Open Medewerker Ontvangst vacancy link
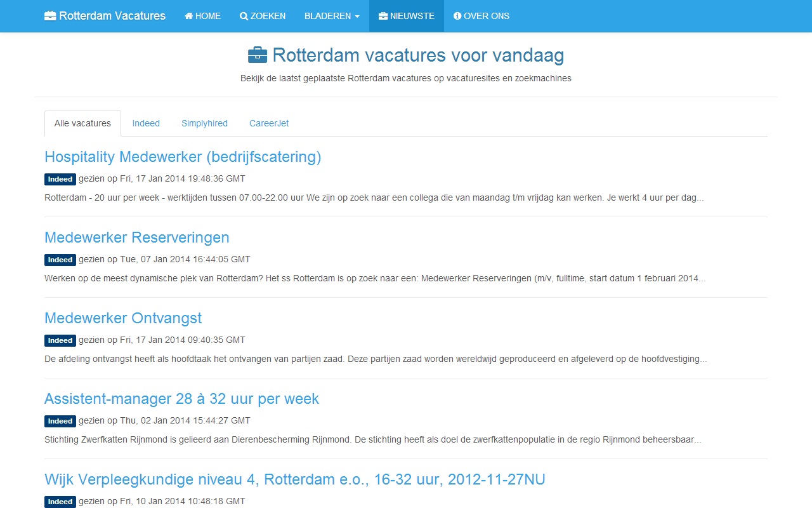 [x=123, y=318]
